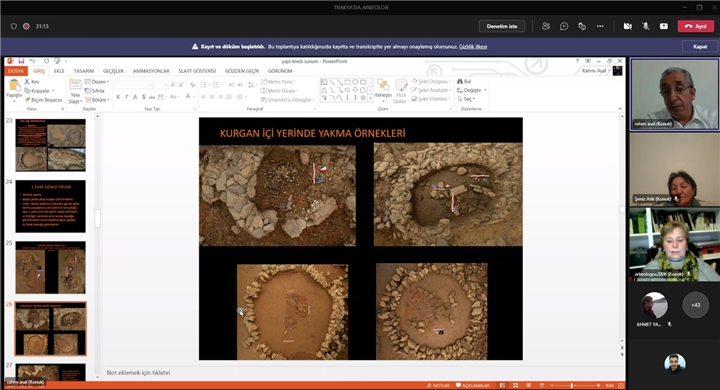Open the Gizlilik ilkesi link
The image size is (720, 390).
(x=473, y=46)
